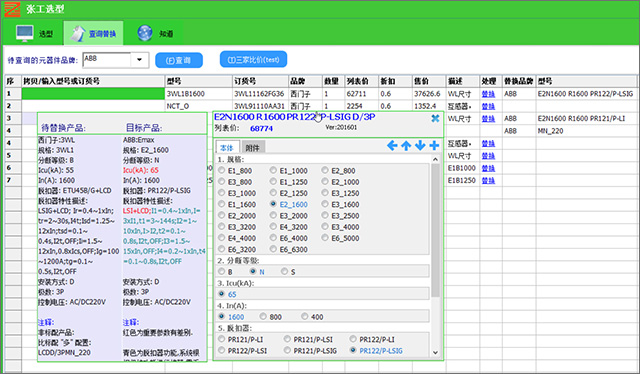This screenshot has height=374, width=640.
Task: Click scroll down arrow in options panel
Action: tap(435, 352)
